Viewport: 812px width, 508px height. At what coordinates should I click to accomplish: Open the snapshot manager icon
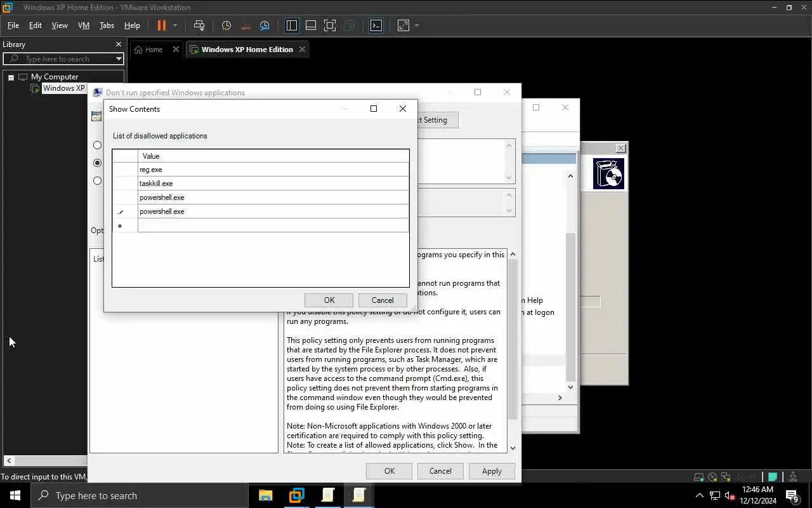click(x=265, y=25)
